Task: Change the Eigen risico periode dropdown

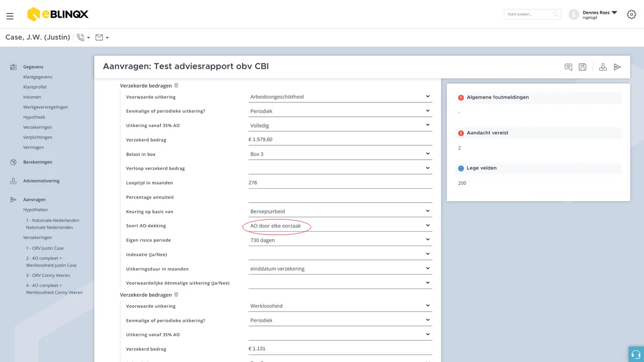Action: [340, 240]
